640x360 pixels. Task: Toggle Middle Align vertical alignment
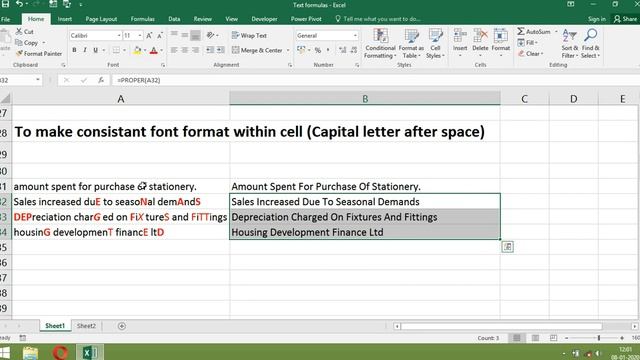point(185,36)
